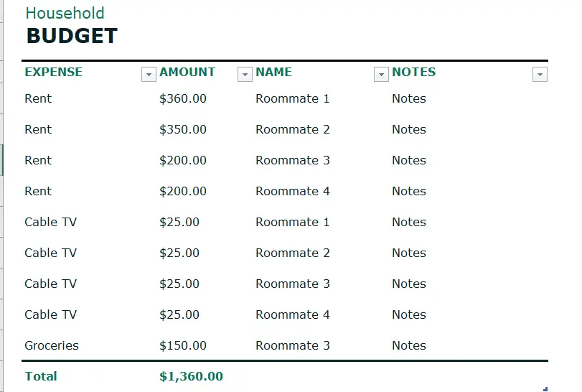The image size is (582, 392).
Task: Click the AMOUNT column header text
Action: click(x=187, y=72)
